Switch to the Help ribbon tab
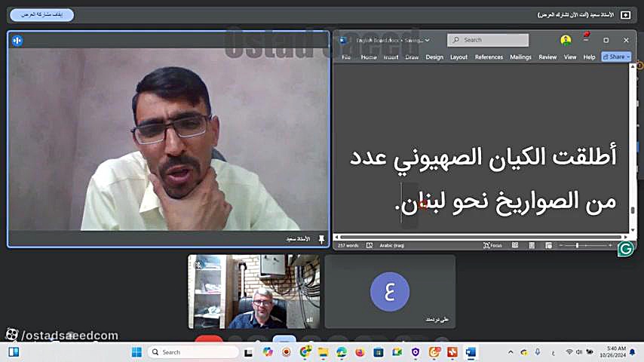 [590, 57]
